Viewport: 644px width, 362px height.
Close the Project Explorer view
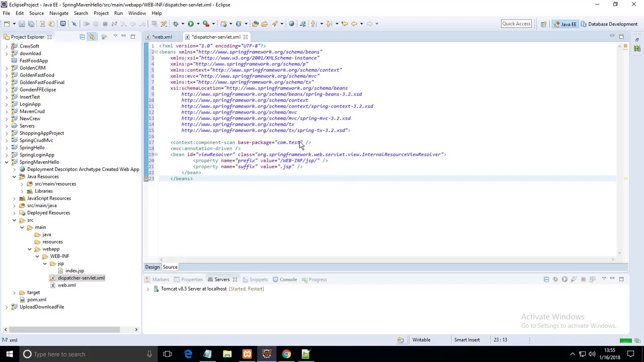click(x=49, y=37)
